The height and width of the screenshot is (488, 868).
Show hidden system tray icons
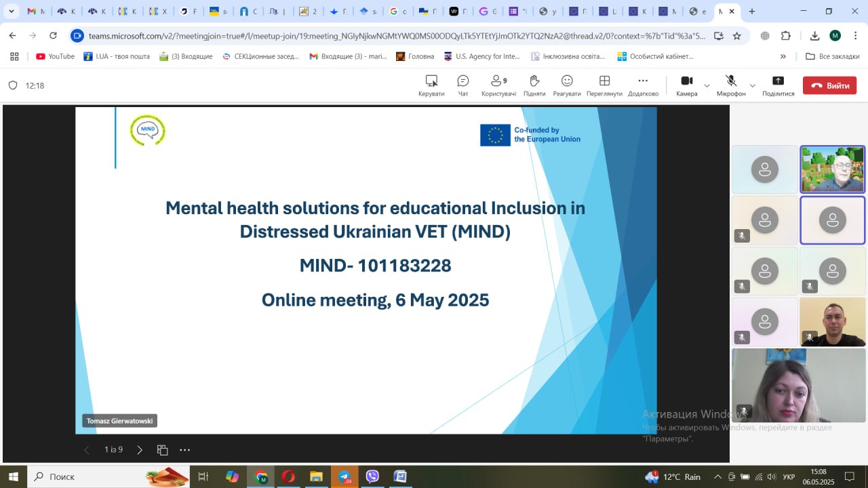point(716,476)
